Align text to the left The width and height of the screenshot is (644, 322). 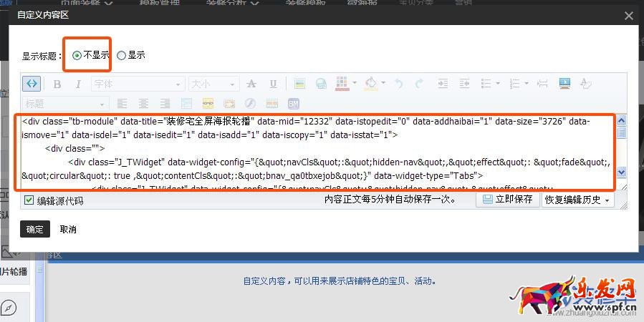coord(122,103)
